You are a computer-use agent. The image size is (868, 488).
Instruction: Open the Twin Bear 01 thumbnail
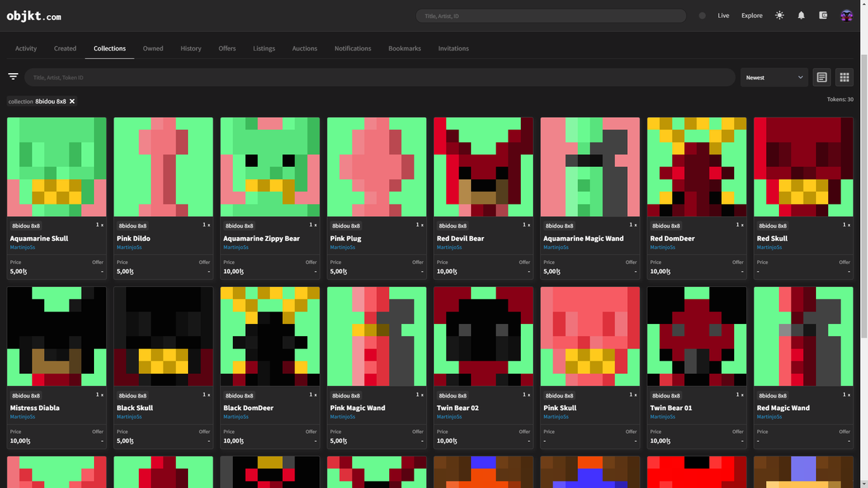697,336
